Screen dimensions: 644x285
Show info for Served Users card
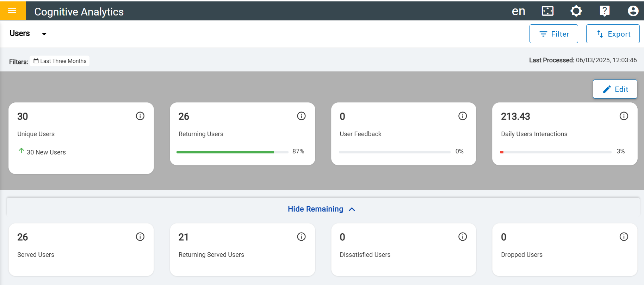pos(140,236)
